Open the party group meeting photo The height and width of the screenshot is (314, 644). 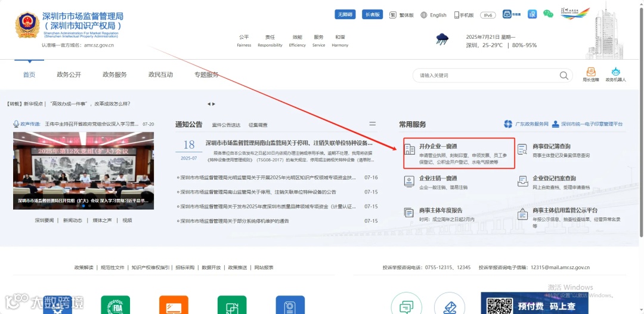coord(83,171)
